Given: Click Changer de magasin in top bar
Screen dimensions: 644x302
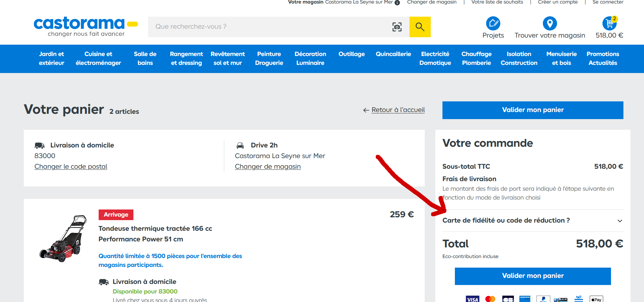Looking at the screenshot, I should click(x=432, y=2).
